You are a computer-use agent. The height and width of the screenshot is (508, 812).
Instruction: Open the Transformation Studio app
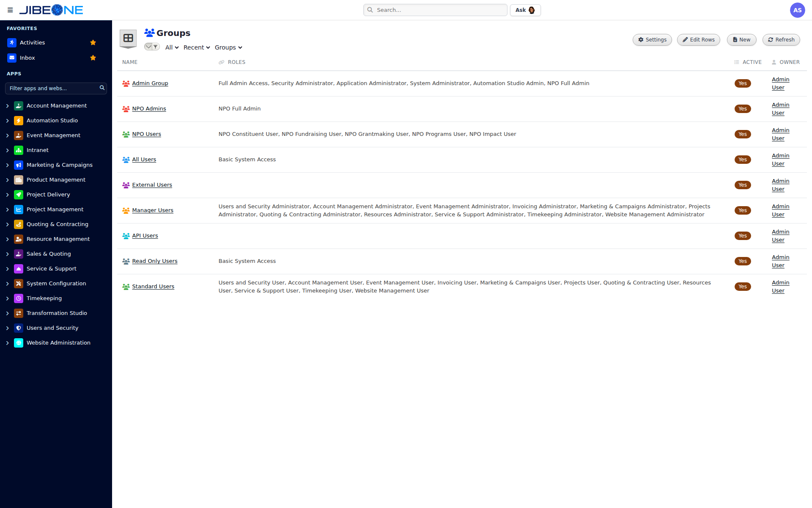pos(57,313)
